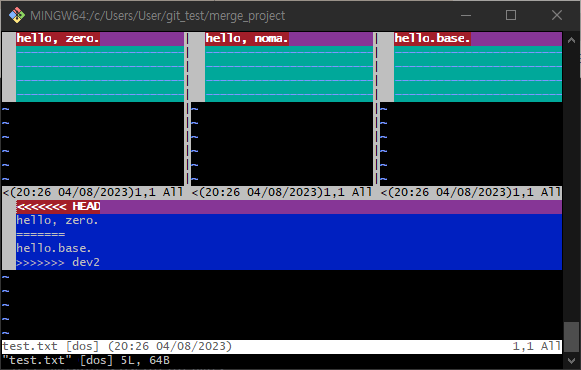Place cursor on 'hello, noma.' in middle pane
Viewport: 581px width, 370px height.
247,39
